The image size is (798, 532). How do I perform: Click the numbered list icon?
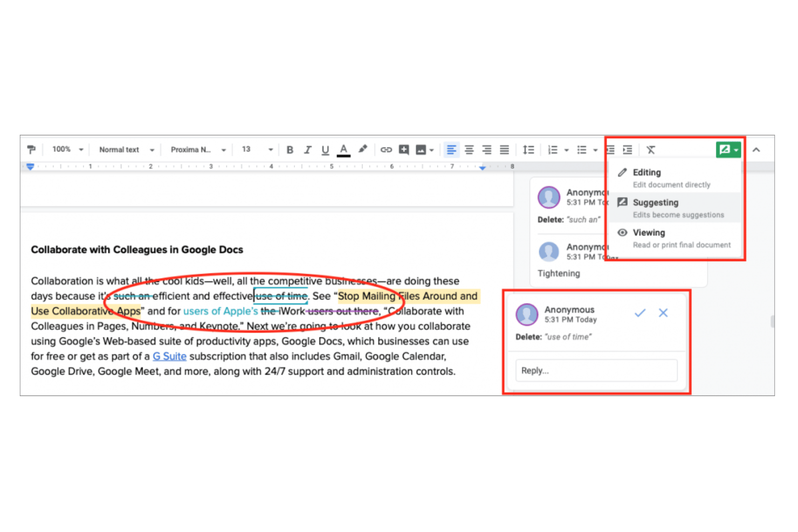pyautogui.click(x=553, y=150)
